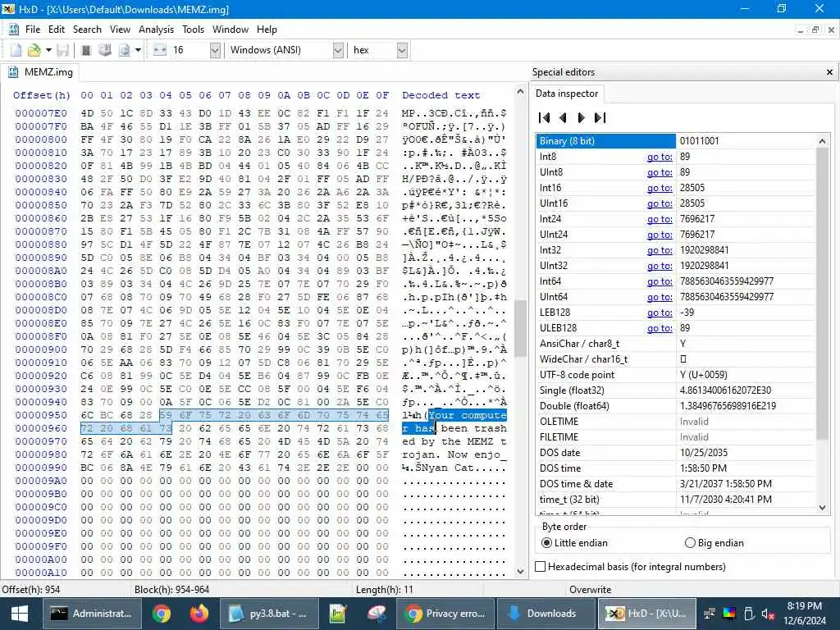Click the Decoded text column header
Viewport: 840px width, 630px height.
tap(441, 95)
